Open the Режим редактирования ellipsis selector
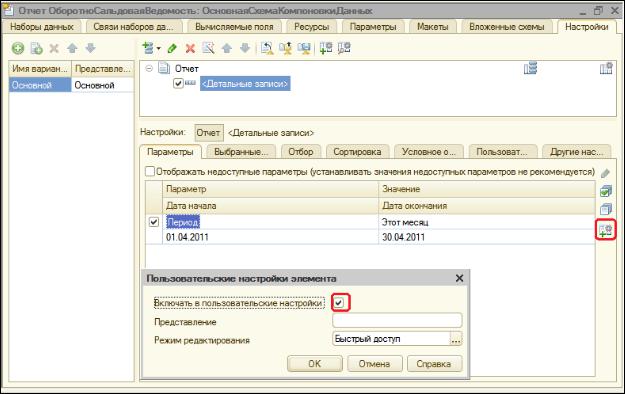625x394 pixels. coord(456,339)
